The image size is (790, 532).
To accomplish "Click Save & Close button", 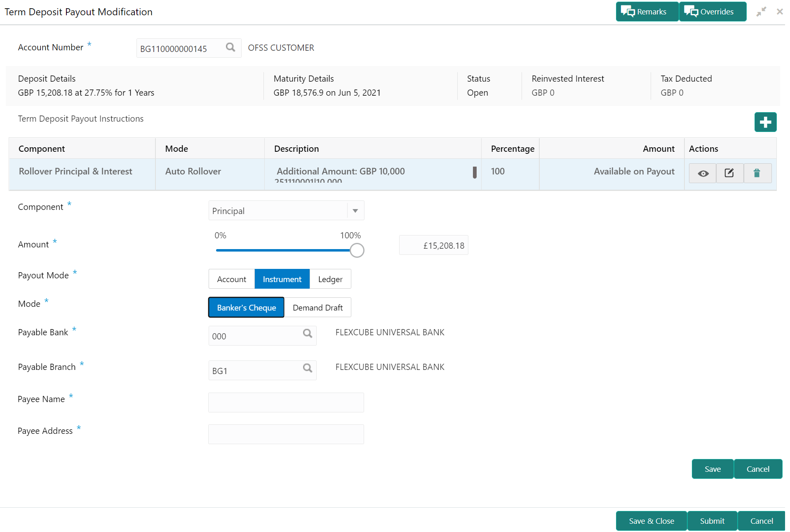I will pyautogui.click(x=651, y=521).
